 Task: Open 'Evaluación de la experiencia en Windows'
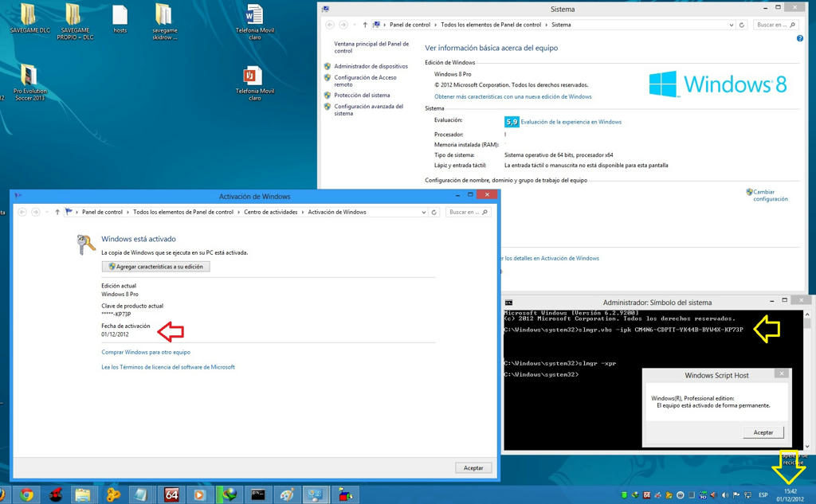tap(571, 122)
